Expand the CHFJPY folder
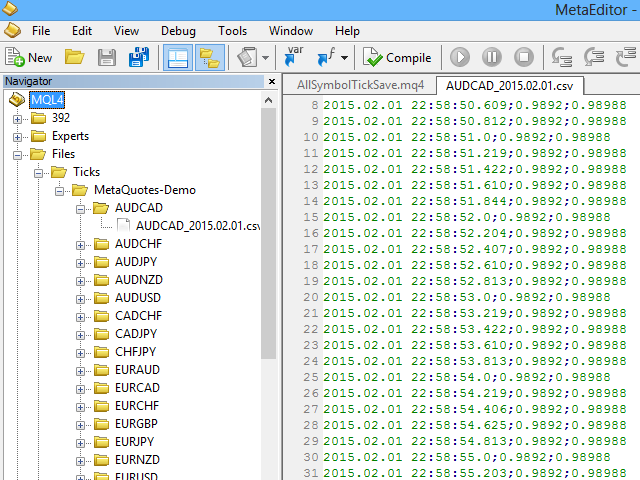The height and width of the screenshot is (480, 640). pyautogui.click(x=80, y=353)
